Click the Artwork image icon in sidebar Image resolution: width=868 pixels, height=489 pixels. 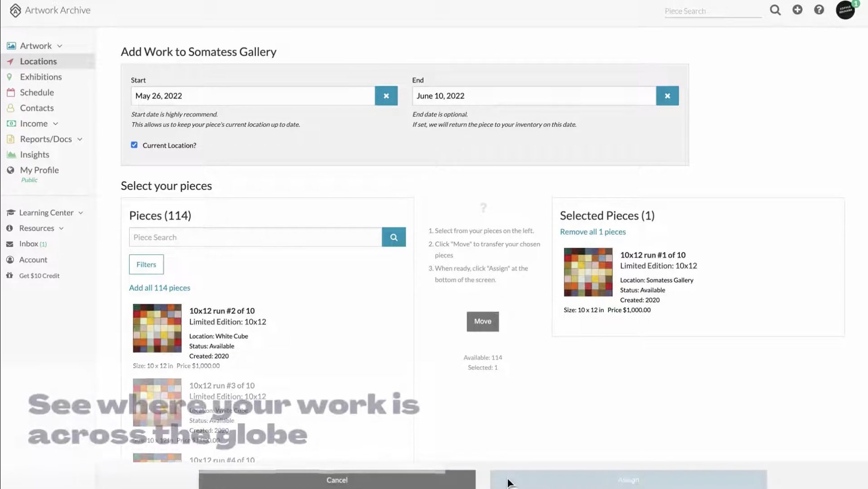click(11, 46)
